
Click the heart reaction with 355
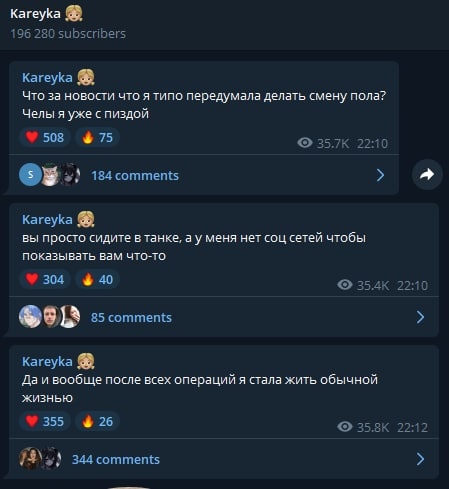(x=45, y=421)
